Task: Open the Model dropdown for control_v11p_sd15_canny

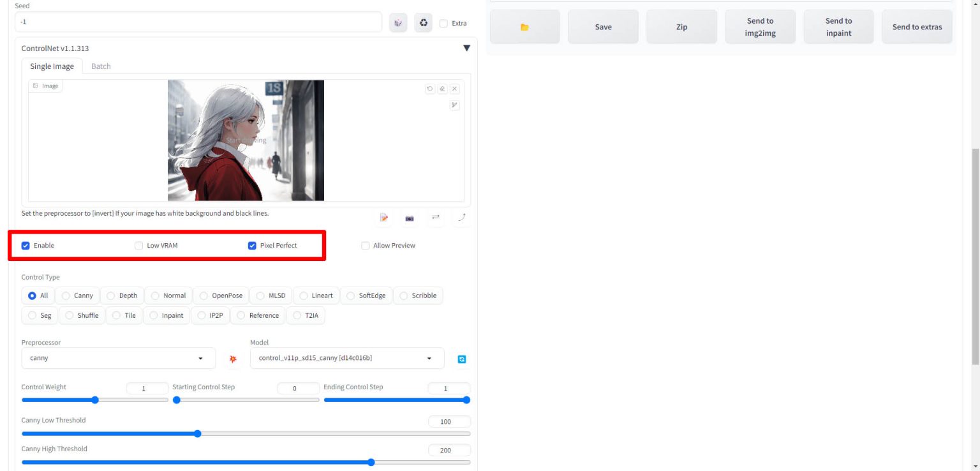Action: pyautogui.click(x=346, y=358)
